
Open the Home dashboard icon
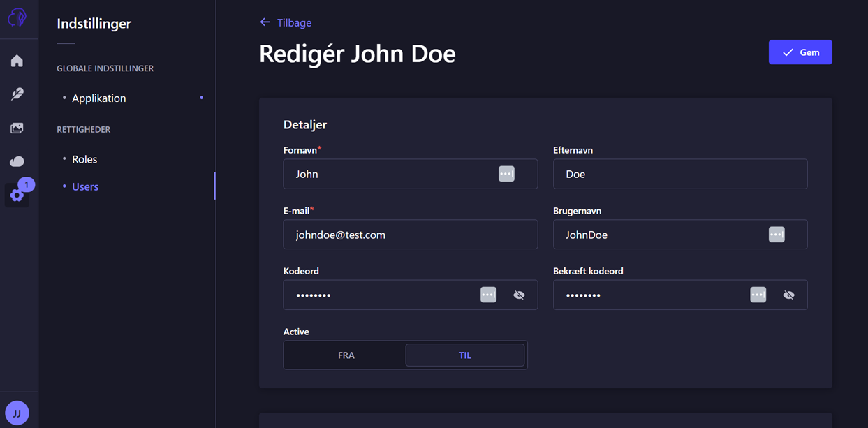click(x=17, y=61)
